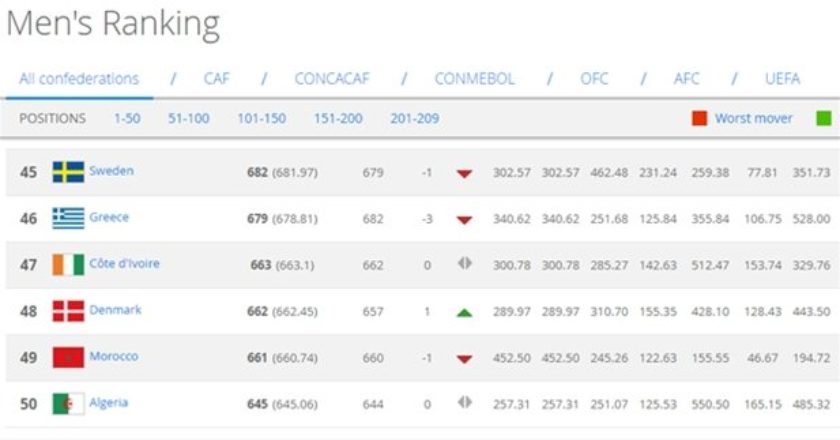Select the red Worst mover swatch
This screenshot has height=440, width=840.
699,118
